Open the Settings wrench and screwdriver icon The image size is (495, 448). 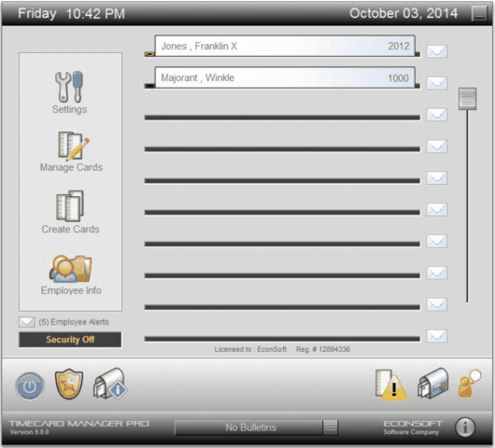click(x=69, y=87)
